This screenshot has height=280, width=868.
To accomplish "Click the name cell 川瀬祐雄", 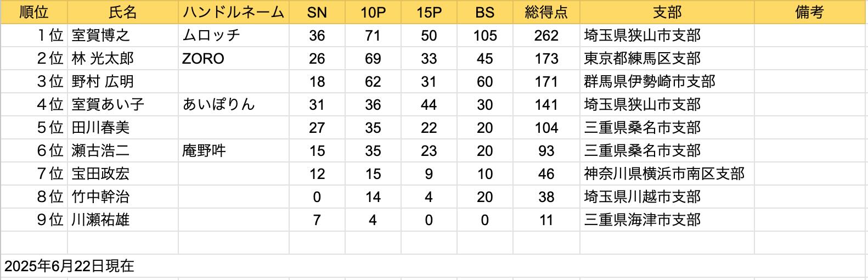I will [123, 220].
